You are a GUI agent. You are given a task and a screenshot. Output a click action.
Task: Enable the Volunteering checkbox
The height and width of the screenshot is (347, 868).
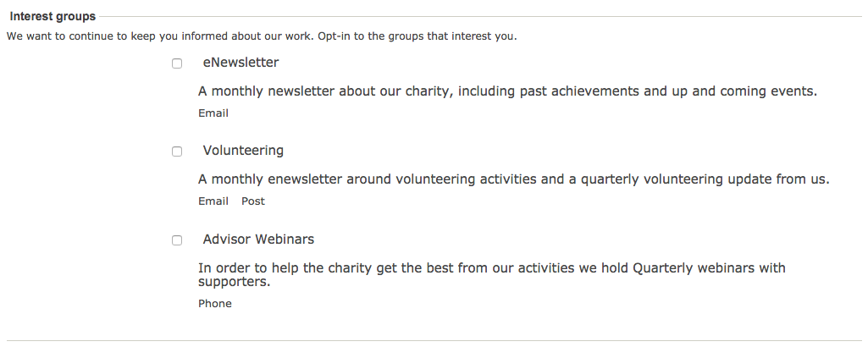coord(177,151)
